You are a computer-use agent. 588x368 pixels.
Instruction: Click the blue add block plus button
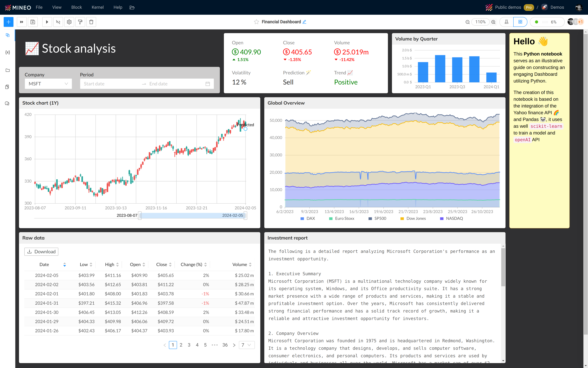tap(9, 22)
